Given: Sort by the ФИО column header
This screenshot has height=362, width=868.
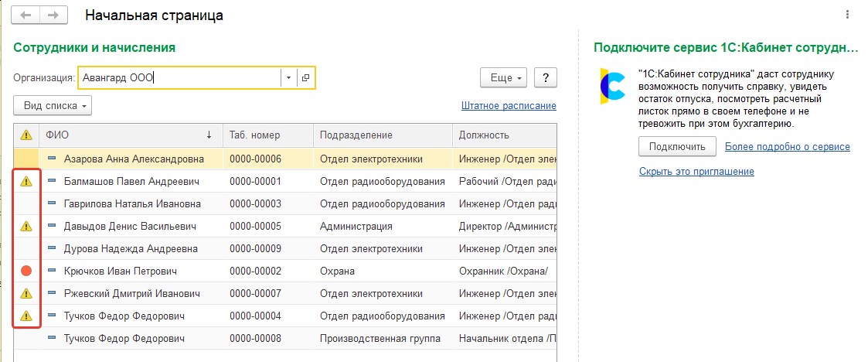Looking at the screenshot, I should tap(131, 135).
